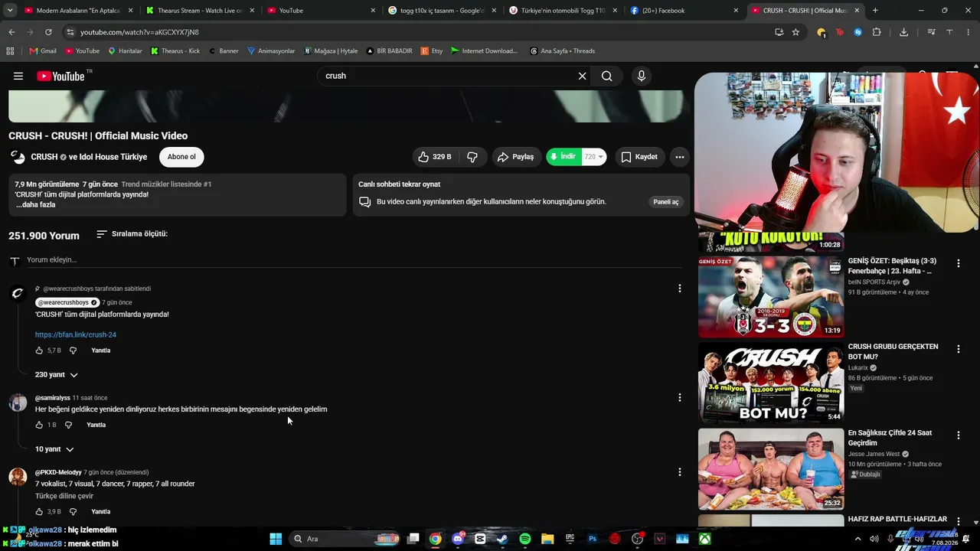
Task: Like the pinned @wearecrushboys comment
Action: pos(39,350)
